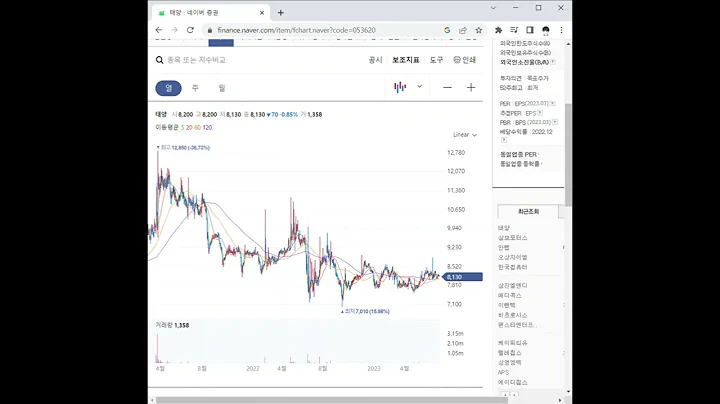
Task: Click the 거래량 1,358 volume label
Action: [172, 325]
